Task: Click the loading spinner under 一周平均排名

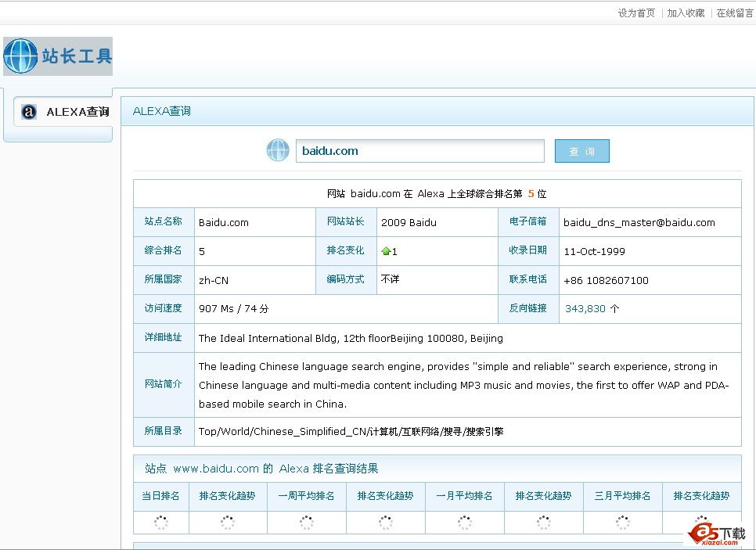Action: pyautogui.click(x=306, y=523)
